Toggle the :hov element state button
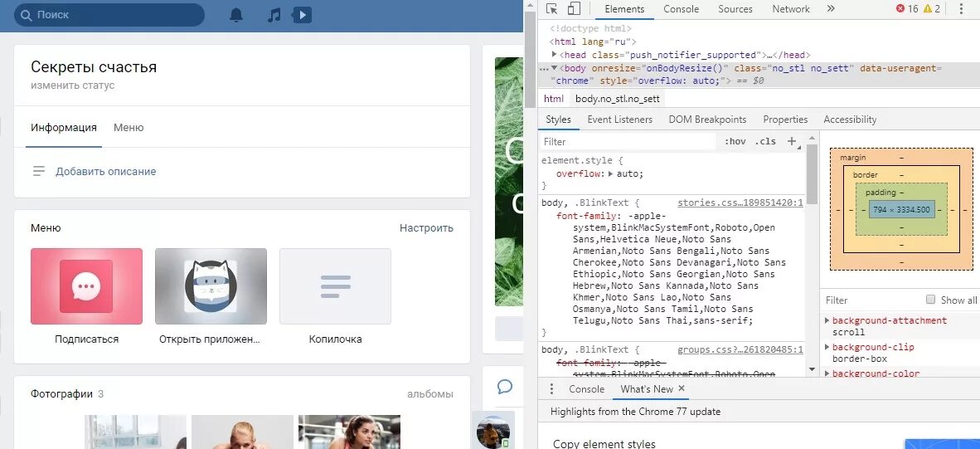The width and height of the screenshot is (980, 449). [735, 141]
